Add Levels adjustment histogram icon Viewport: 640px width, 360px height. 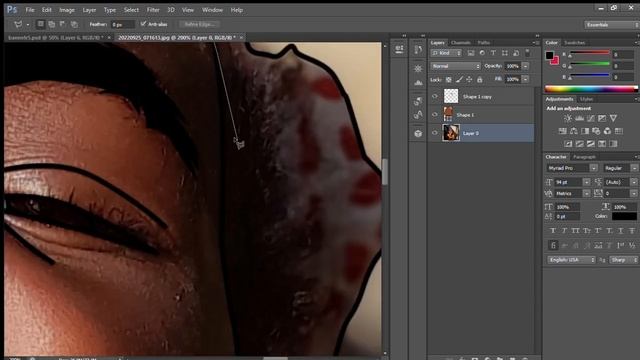tap(579, 118)
